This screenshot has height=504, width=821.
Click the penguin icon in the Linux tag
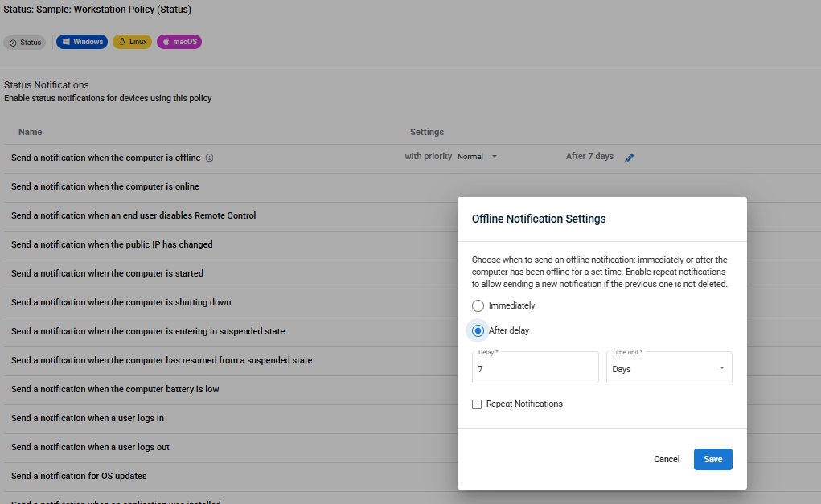coord(122,42)
